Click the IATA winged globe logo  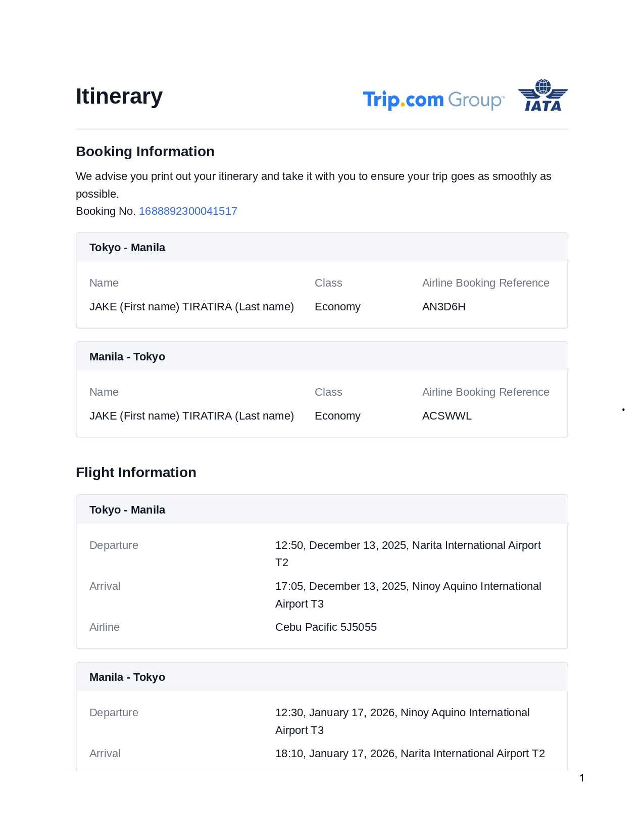[x=542, y=95]
